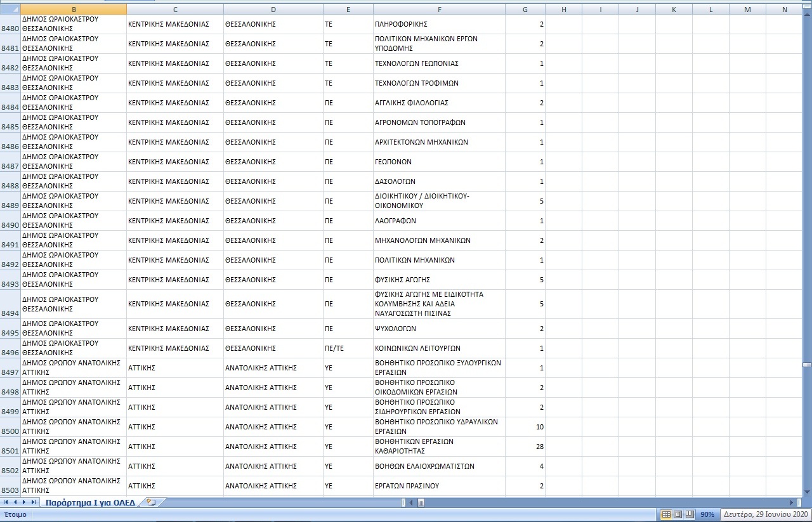Click horizontal scrollbar left arrow

click(410, 502)
